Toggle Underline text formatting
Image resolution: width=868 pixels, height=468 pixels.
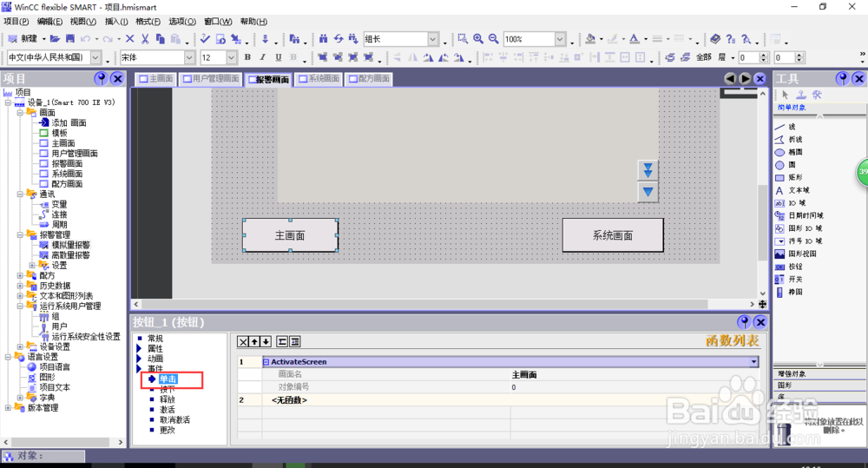coord(279,57)
